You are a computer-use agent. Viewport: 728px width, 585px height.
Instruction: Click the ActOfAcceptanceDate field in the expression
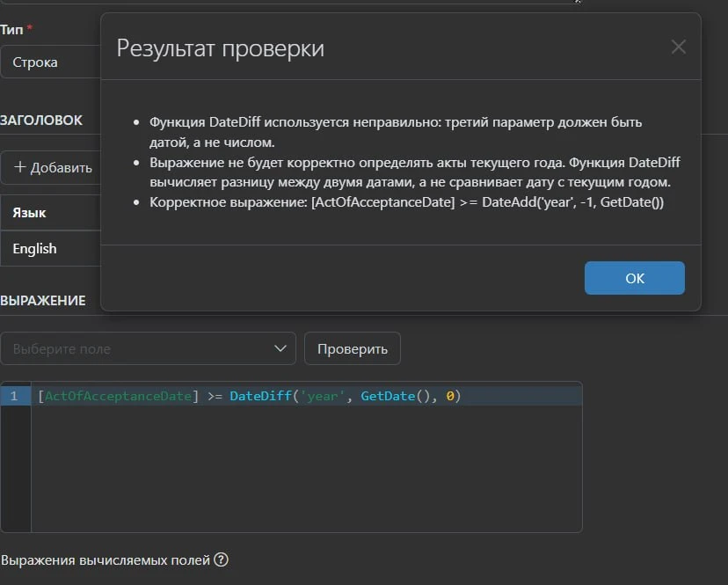(x=118, y=396)
